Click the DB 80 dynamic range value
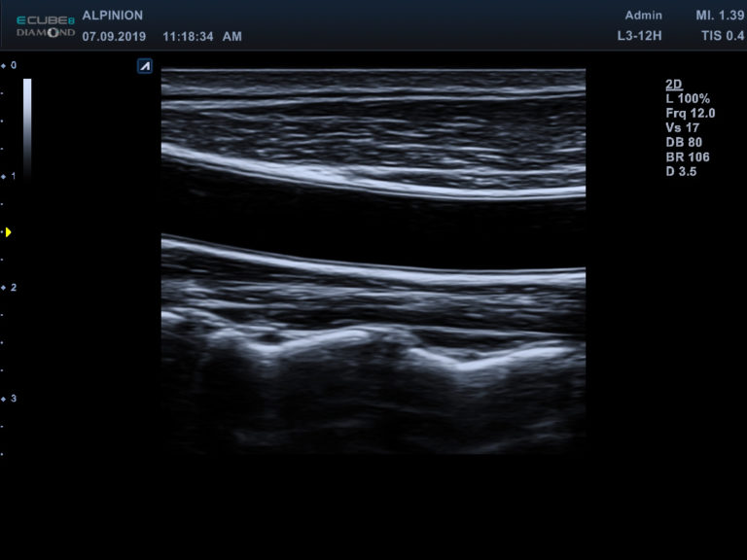Image resolution: width=747 pixels, height=560 pixels. pos(682,143)
